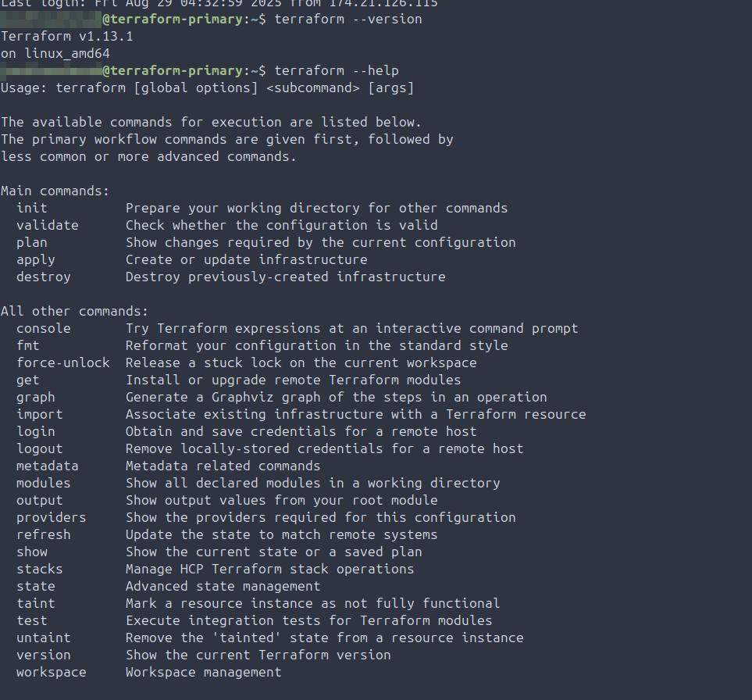Click the 'taint' command in the list
752x700 pixels.
point(36,603)
